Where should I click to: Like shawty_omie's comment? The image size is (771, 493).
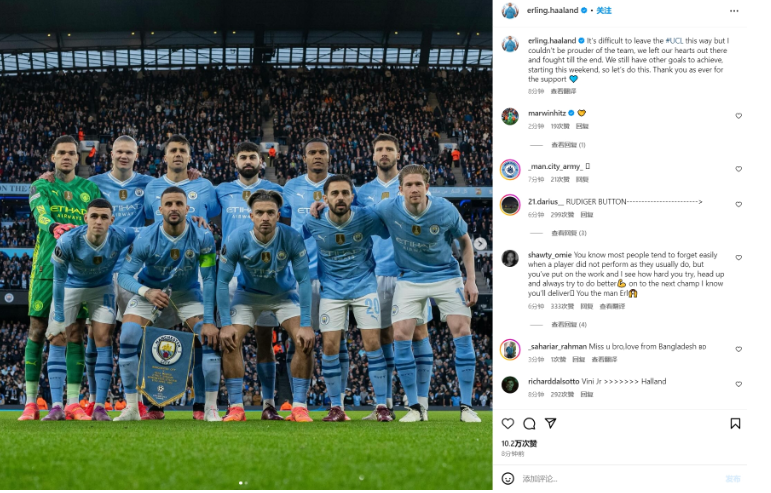[738, 258]
